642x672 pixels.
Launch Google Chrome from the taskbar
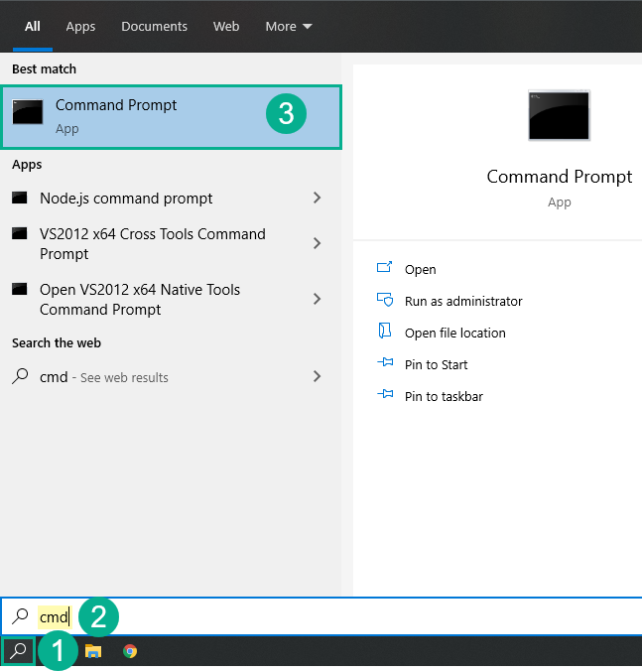coord(130,652)
